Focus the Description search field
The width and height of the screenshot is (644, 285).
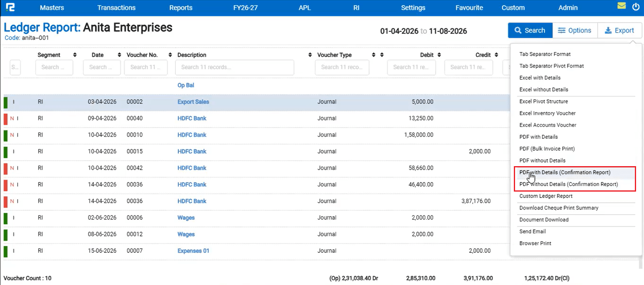click(235, 68)
